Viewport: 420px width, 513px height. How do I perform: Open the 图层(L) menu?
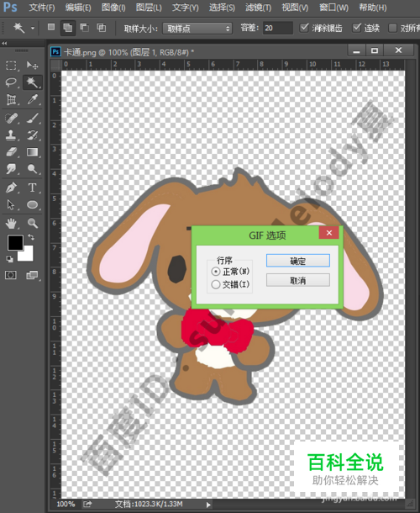click(x=149, y=8)
